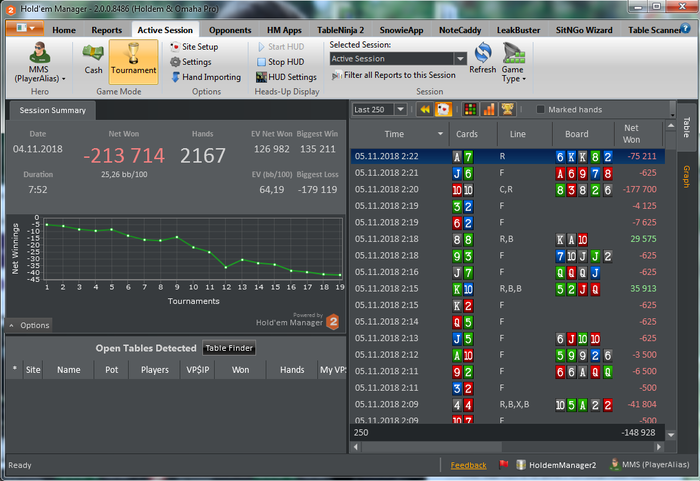Click the Filter all Reports megaphone icon
This screenshot has height=481, width=700.
click(336, 75)
